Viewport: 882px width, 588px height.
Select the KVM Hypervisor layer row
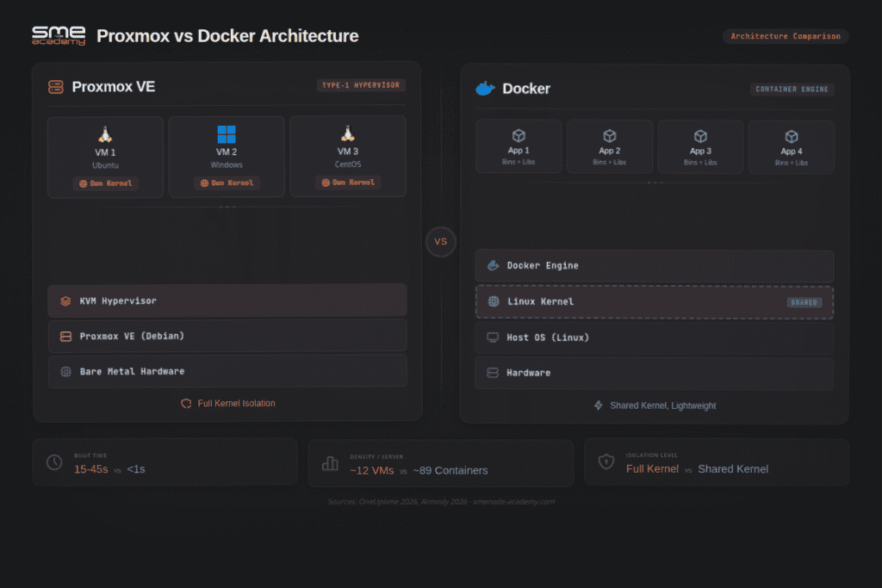coord(227,300)
